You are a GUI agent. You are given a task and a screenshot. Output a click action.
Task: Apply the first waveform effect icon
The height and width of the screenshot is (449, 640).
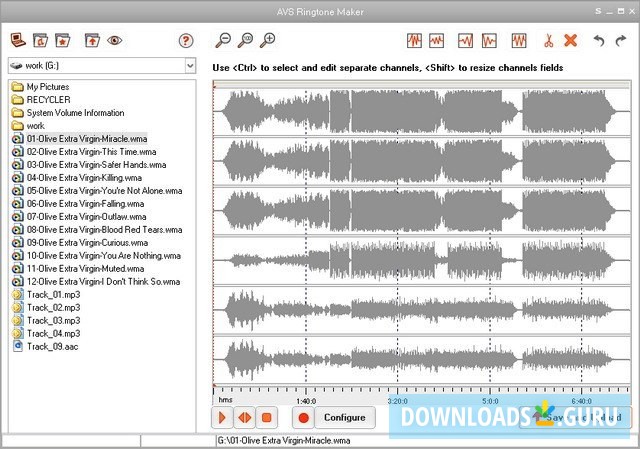tap(414, 40)
